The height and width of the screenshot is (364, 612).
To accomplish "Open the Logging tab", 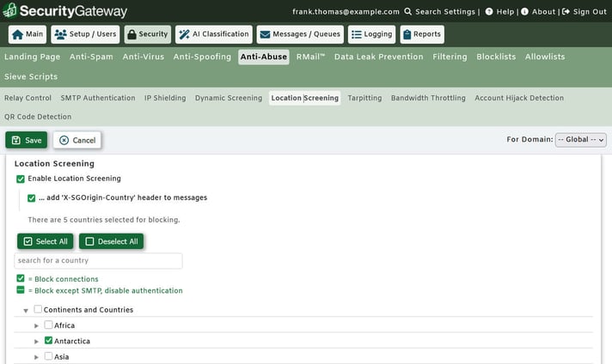I will tap(371, 34).
